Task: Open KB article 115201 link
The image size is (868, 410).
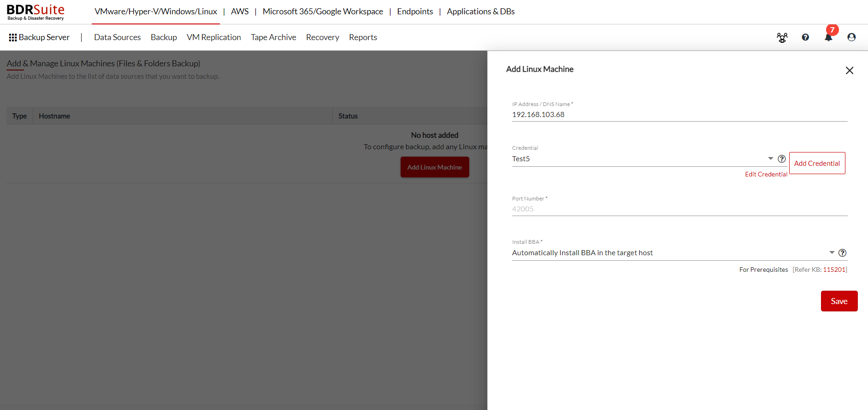Action: [x=835, y=269]
